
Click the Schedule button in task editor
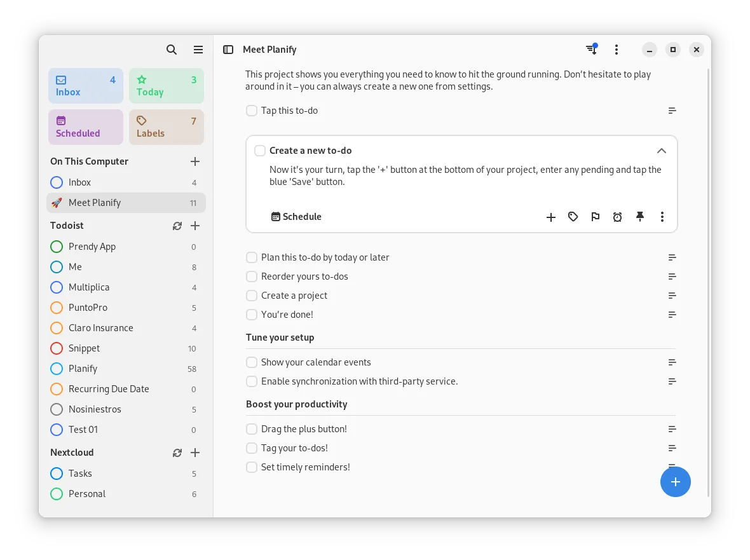[296, 217]
